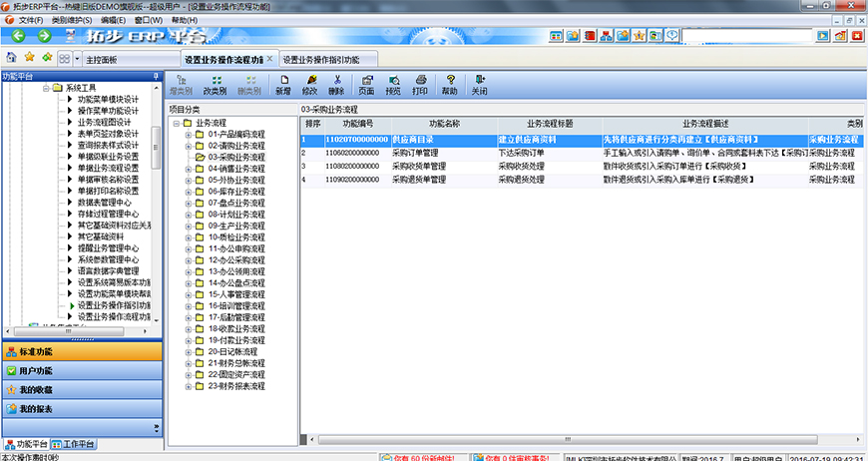The height and width of the screenshot is (461, 868).
Task: Click the 改类别 (Edit category) toolbar icon
Action: [215, 84]
